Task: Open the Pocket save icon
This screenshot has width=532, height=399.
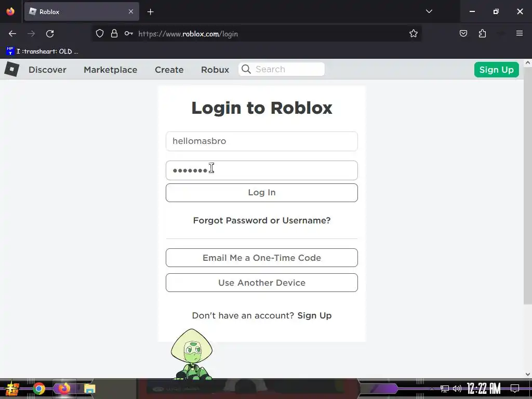Action: [463, 33]
